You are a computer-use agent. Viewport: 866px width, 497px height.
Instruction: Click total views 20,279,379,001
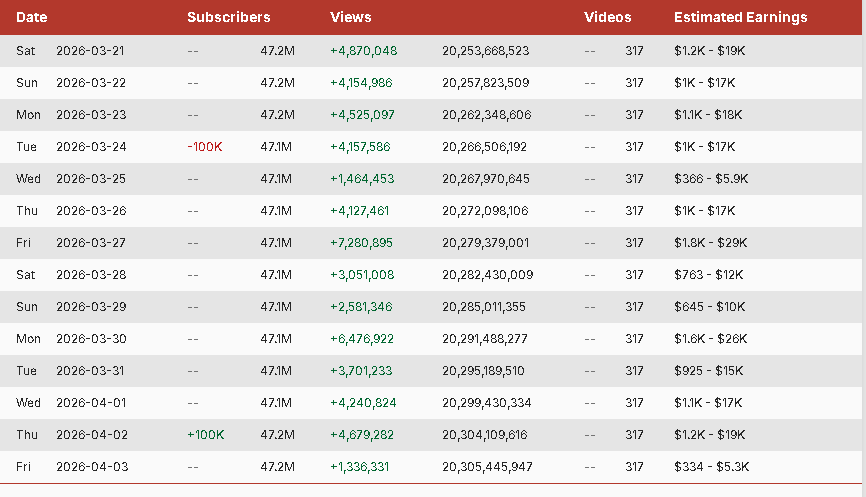pyautogui.click(x=485, y=243)
